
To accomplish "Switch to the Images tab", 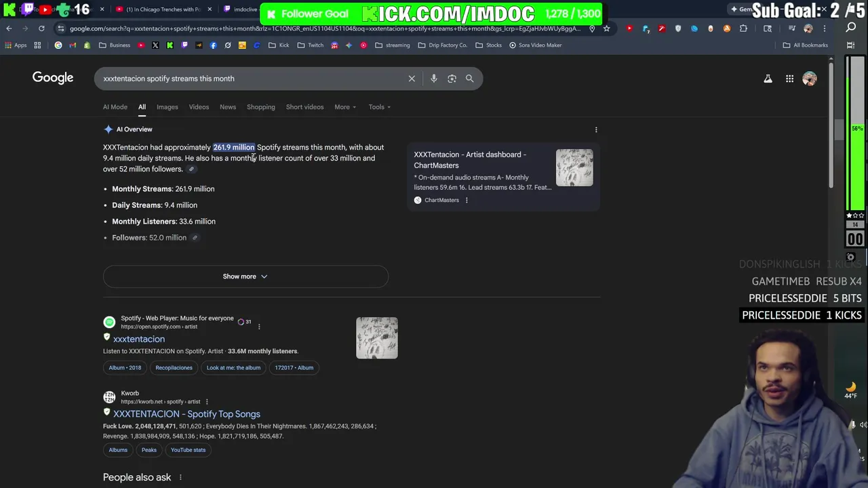I will [167, 107].
